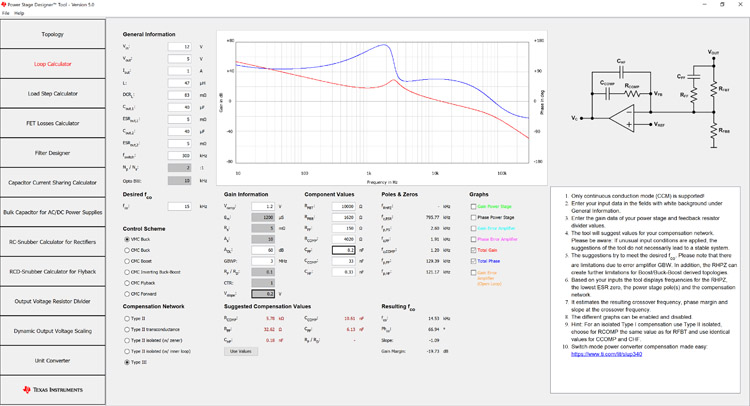Click the Vout input field
Image resolution: width=750 pixels, height=406 pixels.
coord(180,59)
